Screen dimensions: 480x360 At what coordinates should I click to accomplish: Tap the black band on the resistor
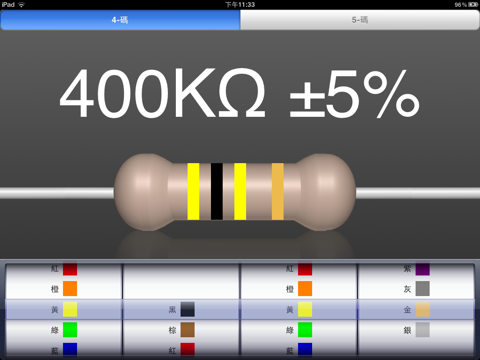click(217, 191)
